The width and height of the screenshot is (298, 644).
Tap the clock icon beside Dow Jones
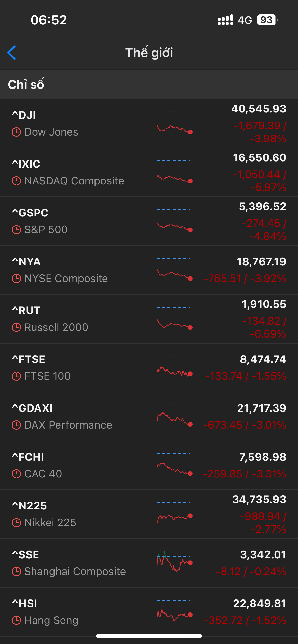(17, 132)
